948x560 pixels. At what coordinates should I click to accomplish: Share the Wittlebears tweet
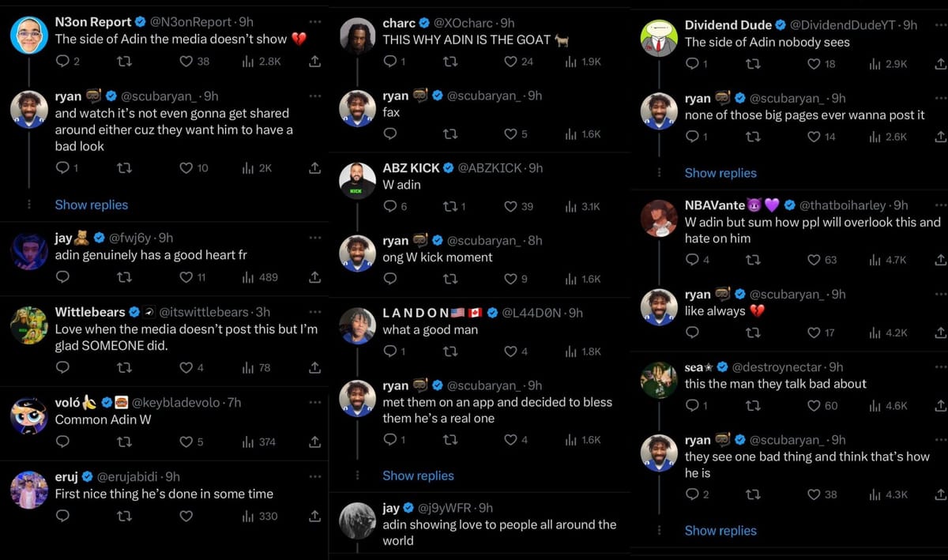coord(314,367)
